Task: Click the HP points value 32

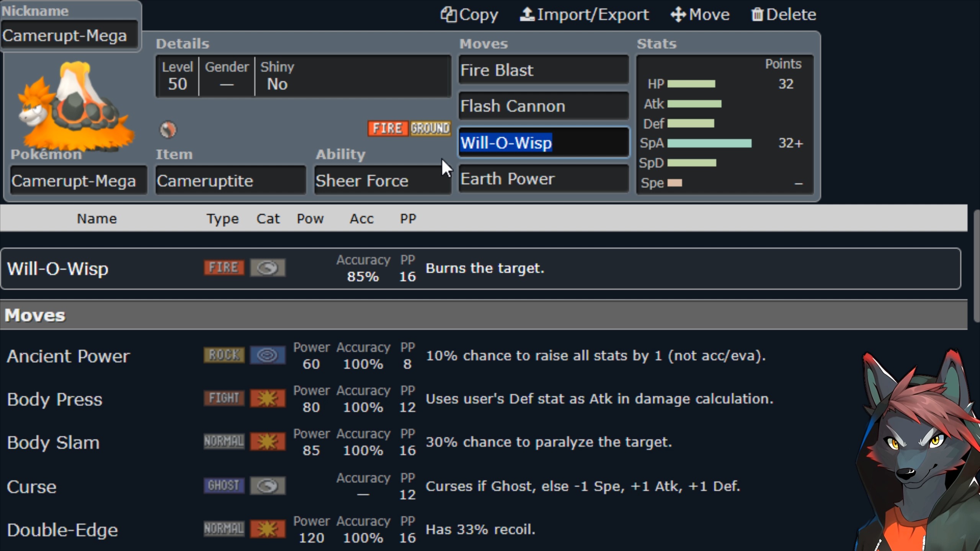Action: point(786,84)
